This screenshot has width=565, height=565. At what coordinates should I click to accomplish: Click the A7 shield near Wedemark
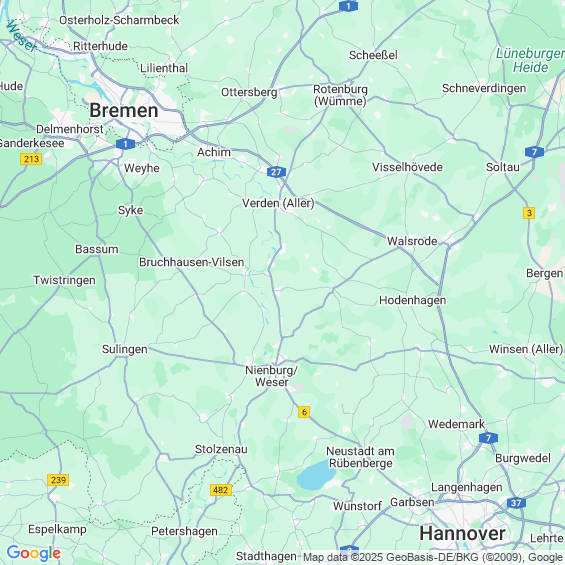click(x=489, y=438)
